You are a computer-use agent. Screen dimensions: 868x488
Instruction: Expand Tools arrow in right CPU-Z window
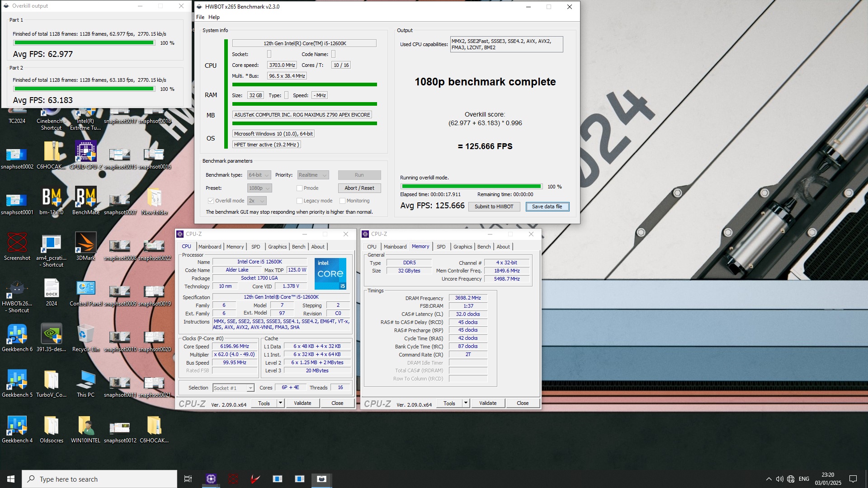[x=466, y=403]
